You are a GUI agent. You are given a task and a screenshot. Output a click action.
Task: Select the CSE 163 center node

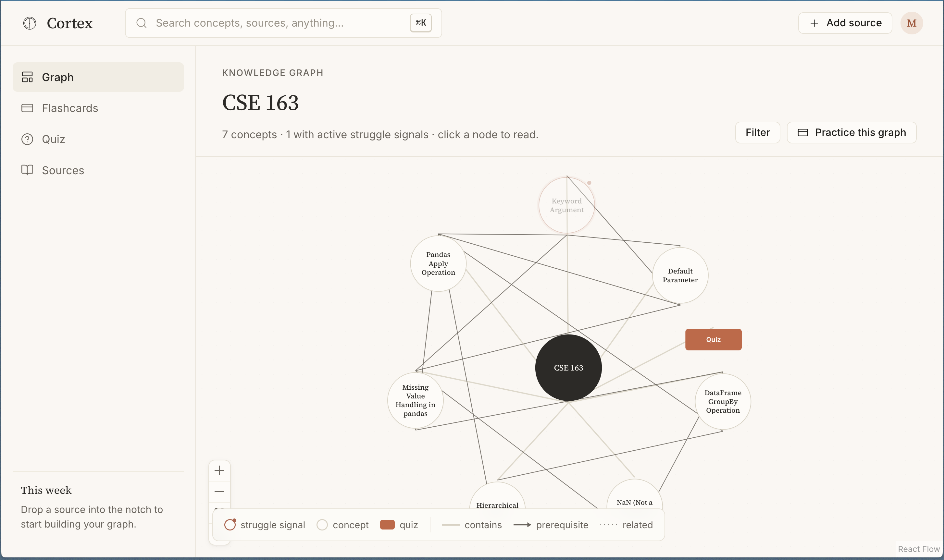tap(568, 368)
